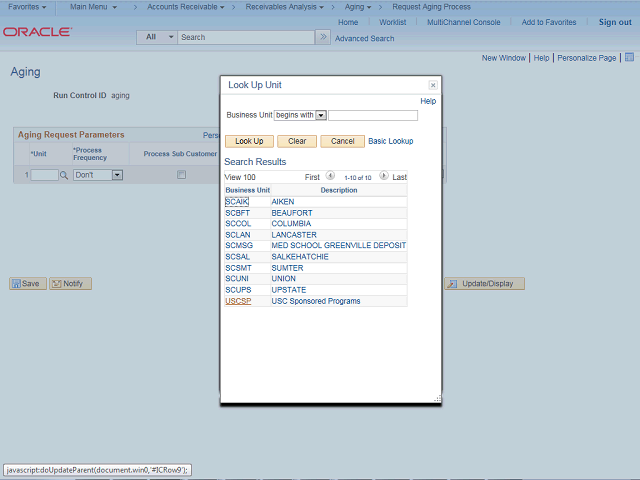640x480 pixels.
Task: Click the AIKEN description
Action: point(283,202)
